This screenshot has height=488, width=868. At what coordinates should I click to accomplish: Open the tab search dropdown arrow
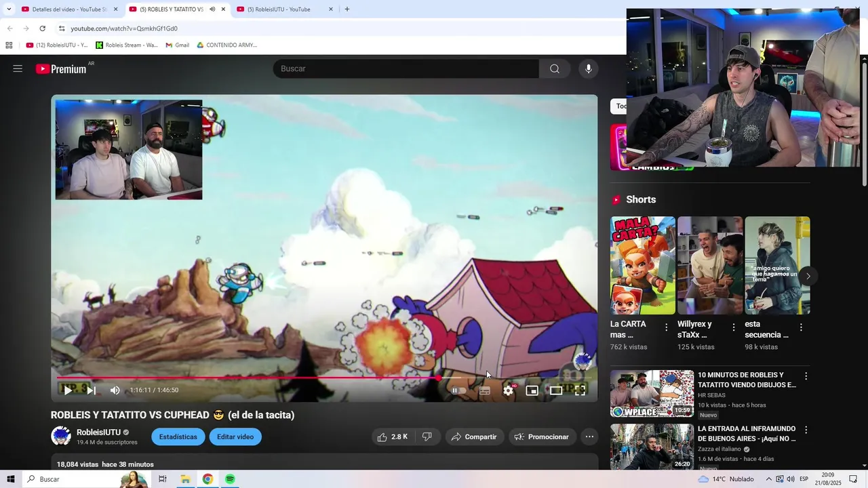(9, 9)
